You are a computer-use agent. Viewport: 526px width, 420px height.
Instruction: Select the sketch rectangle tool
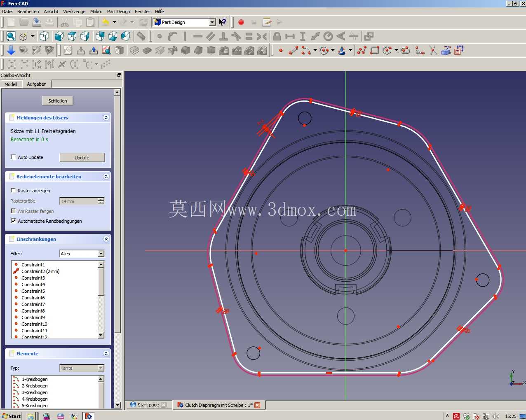click(374, 50)
